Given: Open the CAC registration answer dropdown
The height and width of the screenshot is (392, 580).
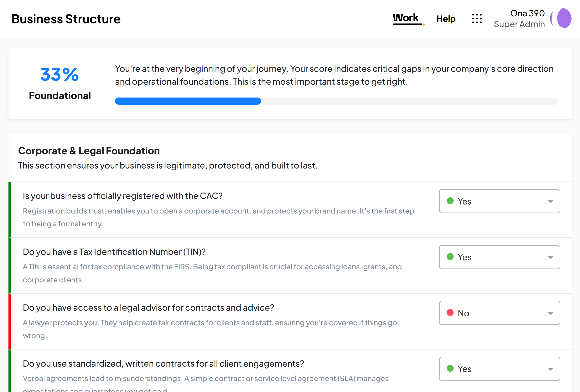Looking at the screenshot, I should tap(499, 201).
